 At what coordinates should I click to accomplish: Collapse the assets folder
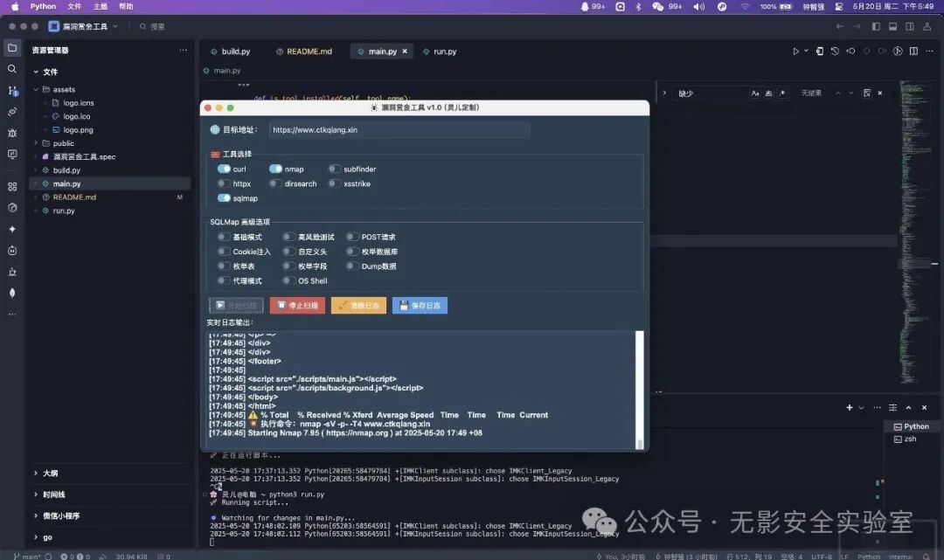tap(36, 89)
